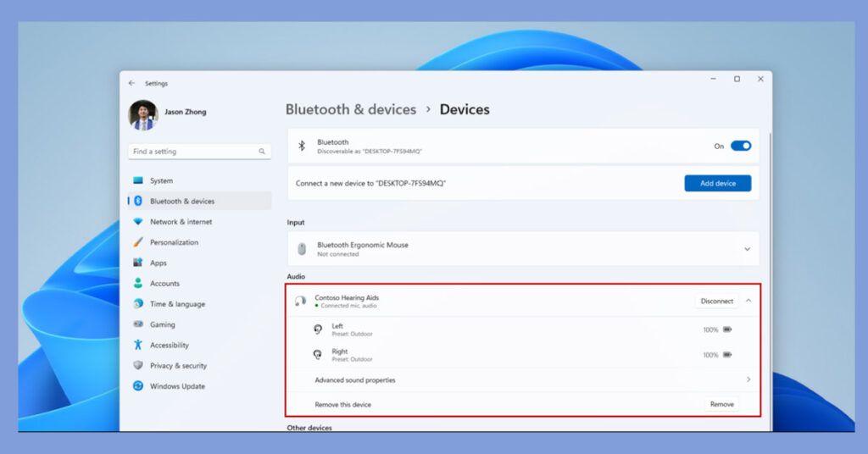Navigate to Bluetooth & devices breadcrumb
868x454 pixels.
point(350,109)
